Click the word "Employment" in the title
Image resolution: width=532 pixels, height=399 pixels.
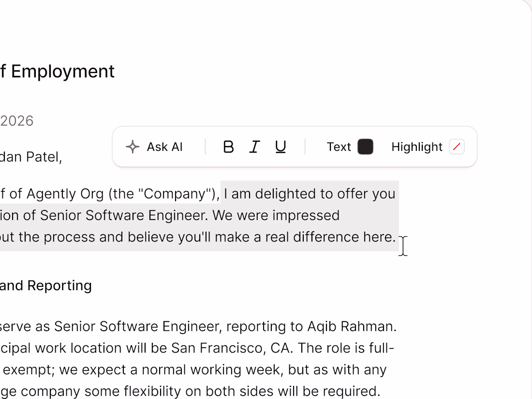pos(63,72)
